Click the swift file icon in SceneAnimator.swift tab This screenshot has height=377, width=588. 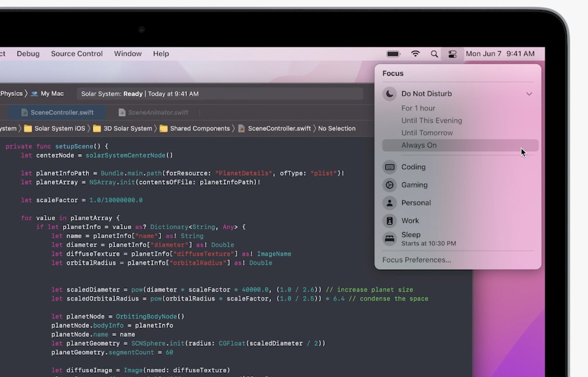tap(122, 113)
